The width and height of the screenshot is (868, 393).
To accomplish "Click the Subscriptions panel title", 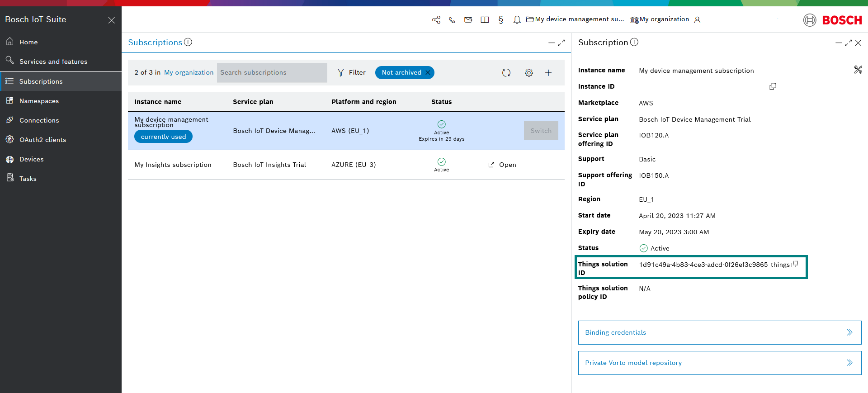I will 155,42.
